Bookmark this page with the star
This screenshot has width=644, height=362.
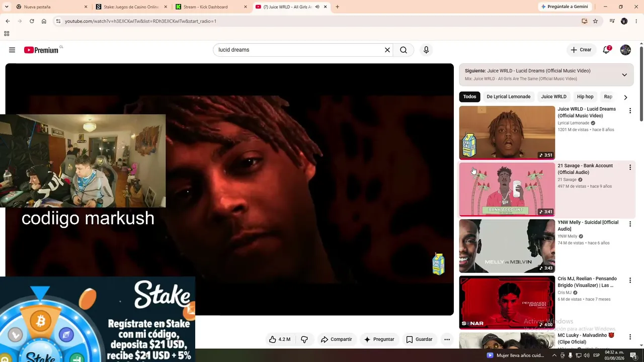point(595,21)
